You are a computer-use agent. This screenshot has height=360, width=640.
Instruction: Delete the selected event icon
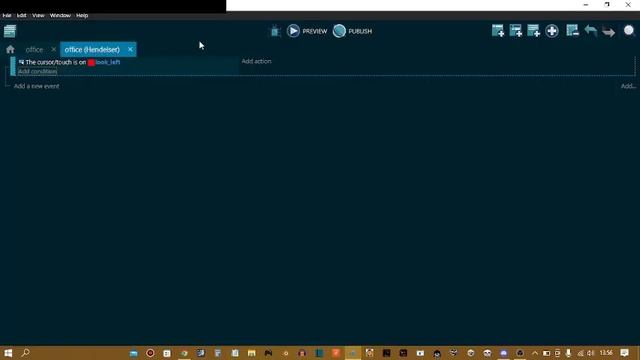[572, 31]
